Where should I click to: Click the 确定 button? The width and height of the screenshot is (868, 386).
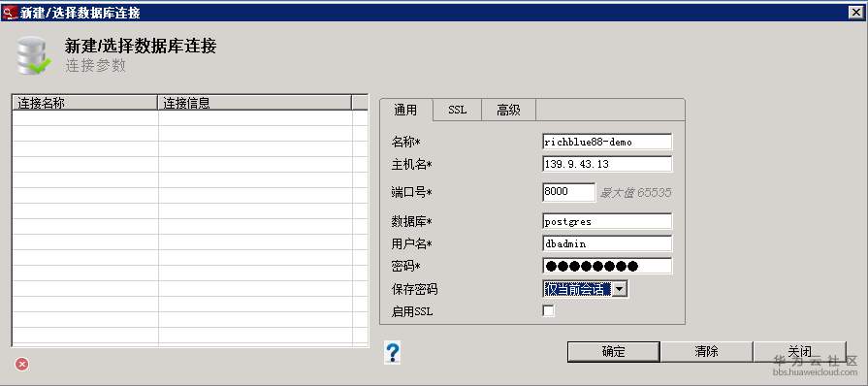[613, 352]
